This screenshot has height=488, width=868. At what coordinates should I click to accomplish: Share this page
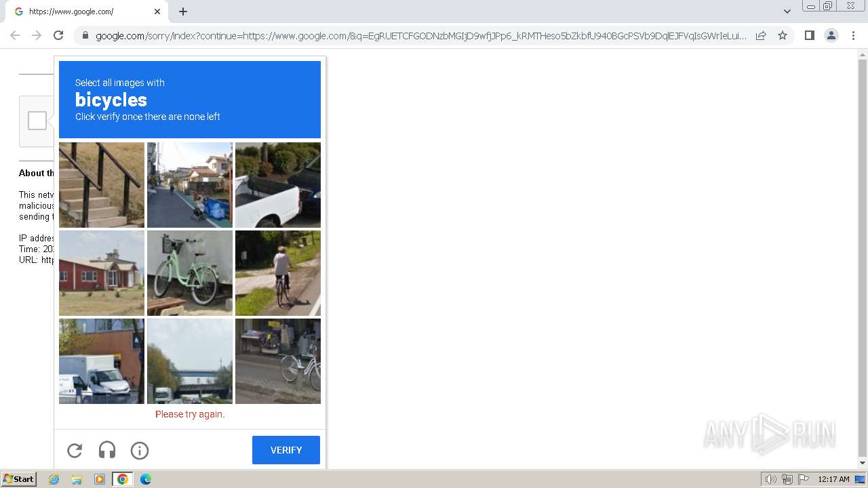coord(761,35)
